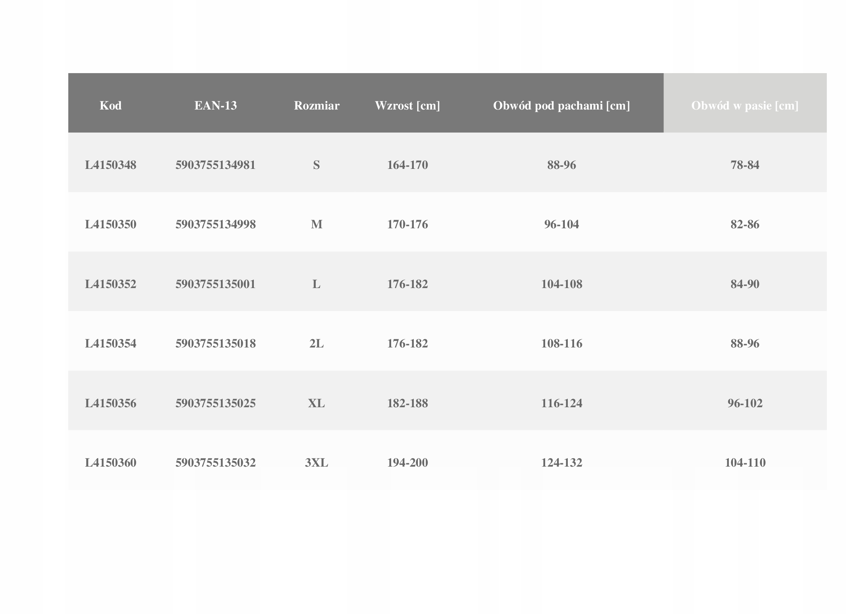The image size is (868, 614).
Task: Click the Obwód pod pachami header
Action: tap(561, 105)
